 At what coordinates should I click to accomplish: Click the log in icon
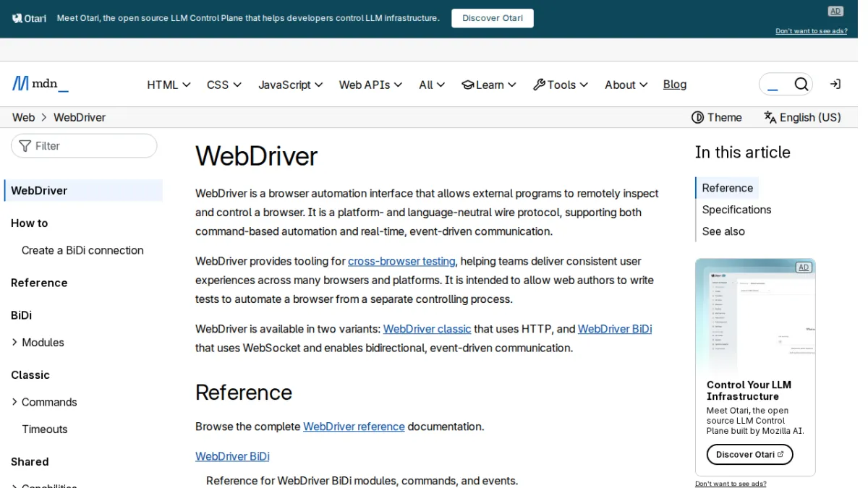pos(835,85)
